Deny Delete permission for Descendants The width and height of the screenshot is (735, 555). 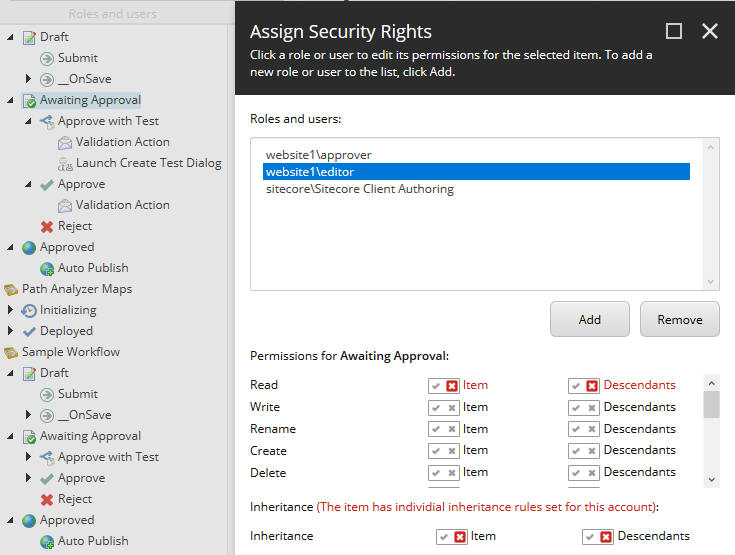click(x=591, y=473)
